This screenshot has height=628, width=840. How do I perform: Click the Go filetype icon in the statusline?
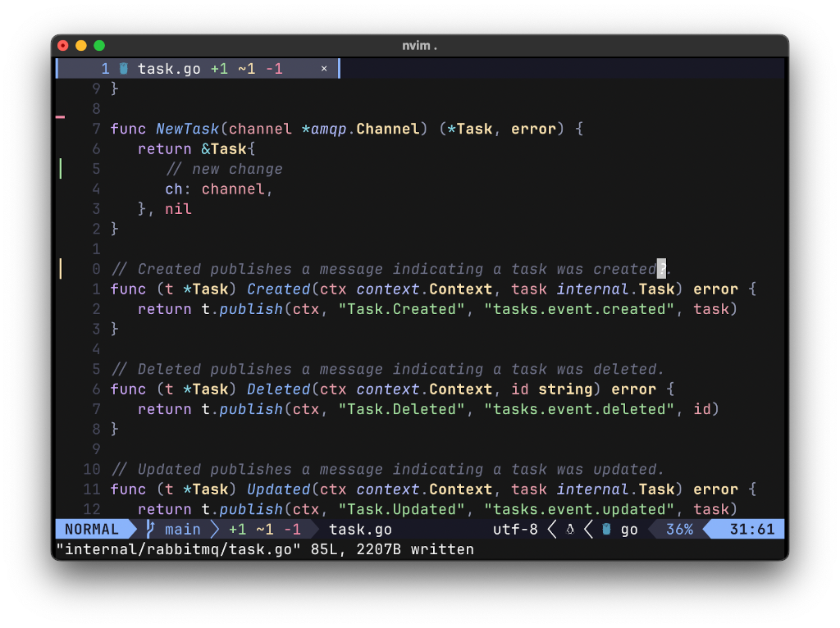605,529
